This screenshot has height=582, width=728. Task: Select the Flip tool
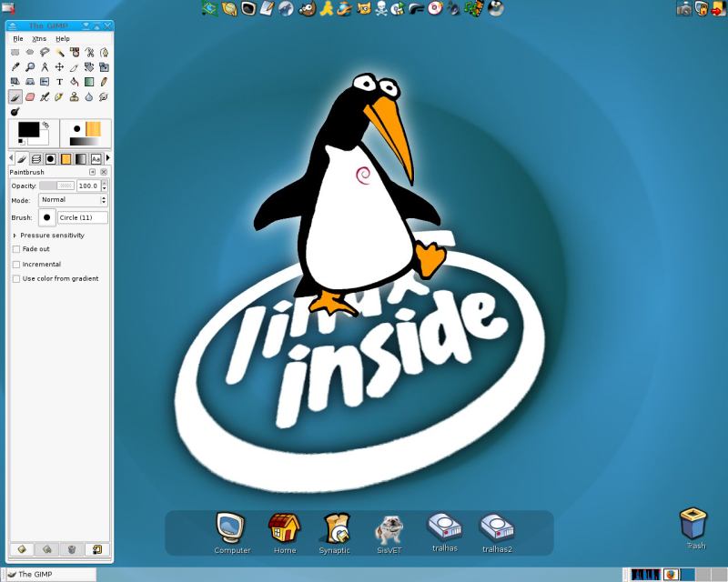tap(45, 82)
